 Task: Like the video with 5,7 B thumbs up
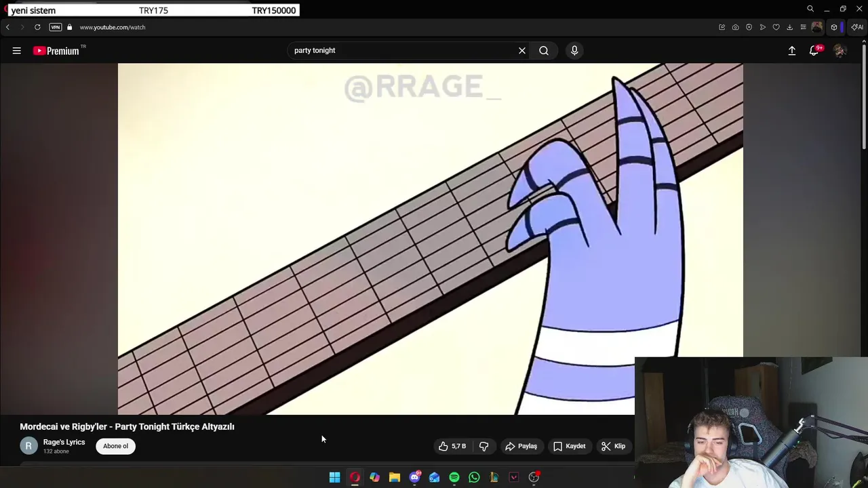point(452,446)
